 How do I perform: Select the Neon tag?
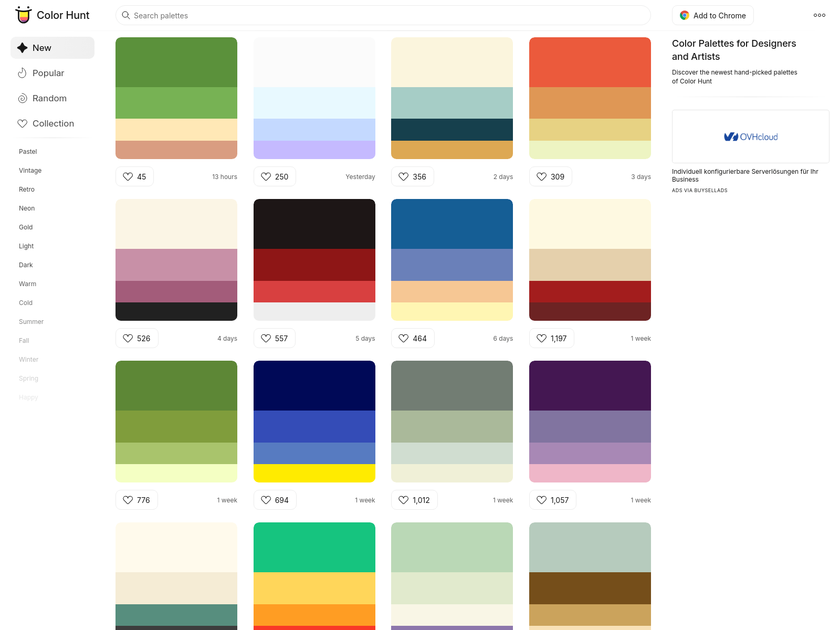pos(27,208)
